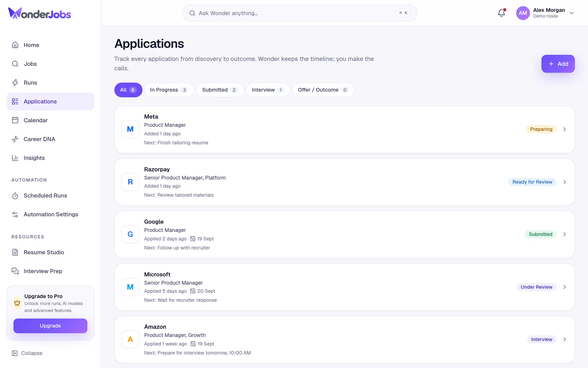The image size is (588, 368).
Task: Click 'Product Manager, Growth' title
Action: coord(175,335)
